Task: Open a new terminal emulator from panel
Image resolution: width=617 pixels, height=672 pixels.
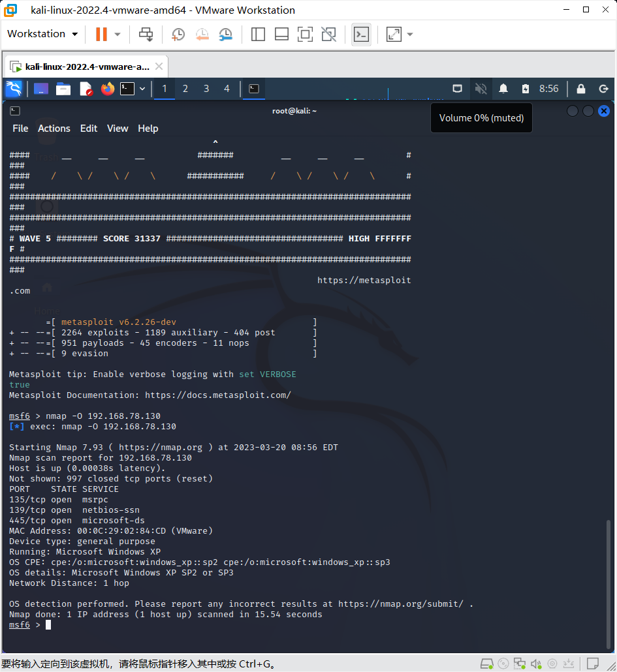Action: pyautogui.click(x=127, y=89)
